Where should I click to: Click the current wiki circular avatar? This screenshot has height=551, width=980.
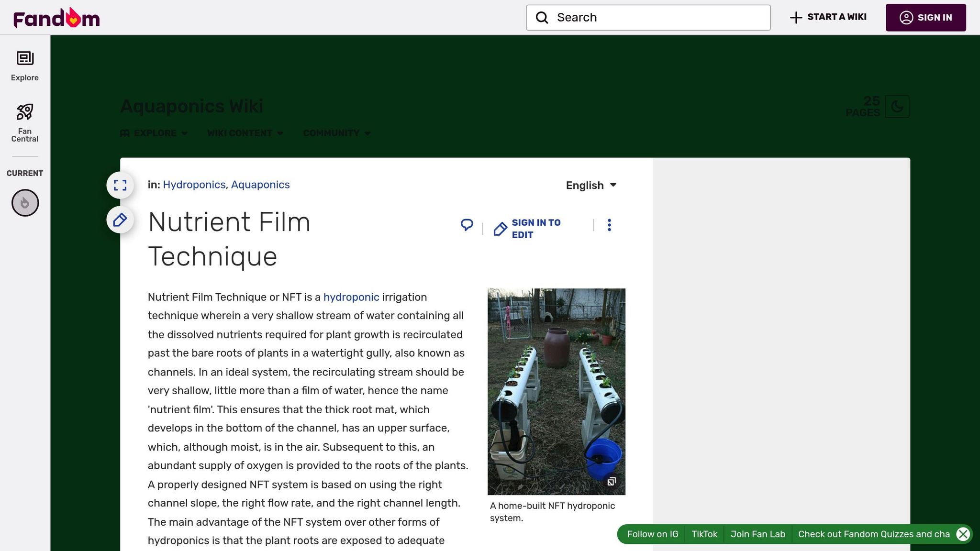click(x=25, y=203)
